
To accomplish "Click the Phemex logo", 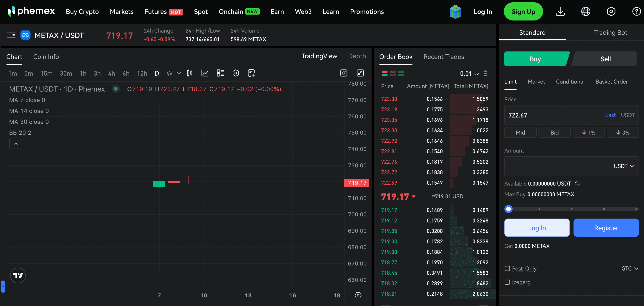I will click(x=32, y=12).
